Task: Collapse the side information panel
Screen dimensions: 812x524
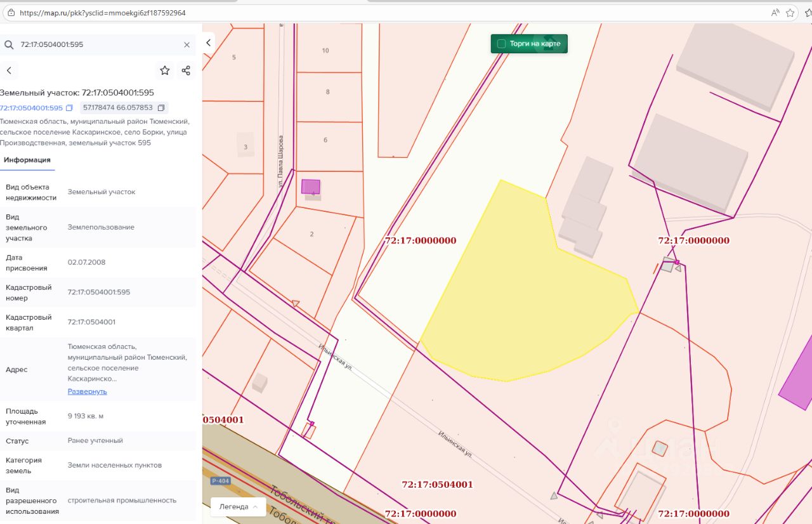Action: (208, 43)
